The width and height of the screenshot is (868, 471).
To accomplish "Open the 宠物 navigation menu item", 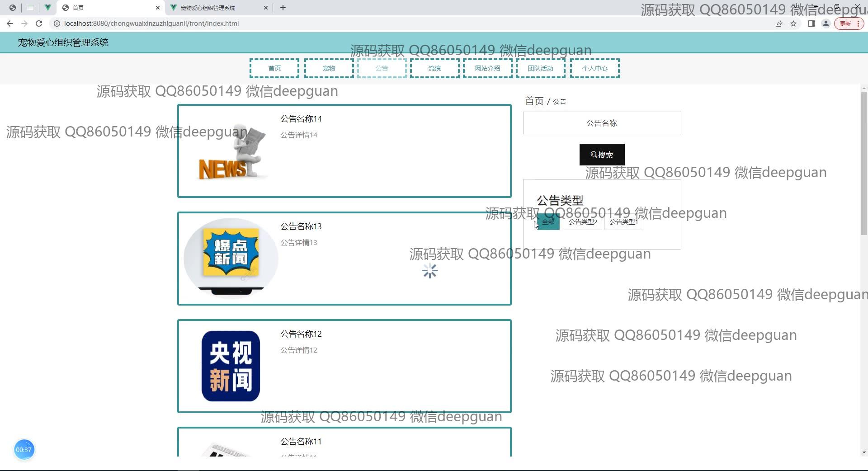I will [329, 68].
